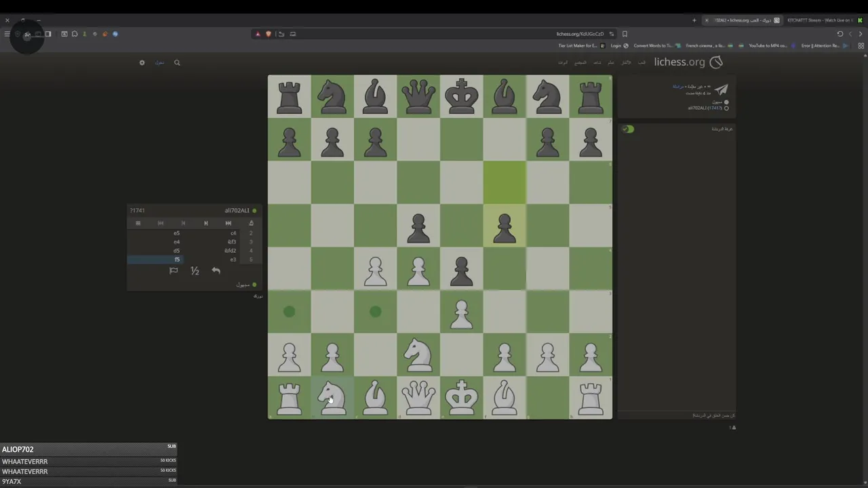
Task: Open browser hamburger main menu
Action: [7, 34]
